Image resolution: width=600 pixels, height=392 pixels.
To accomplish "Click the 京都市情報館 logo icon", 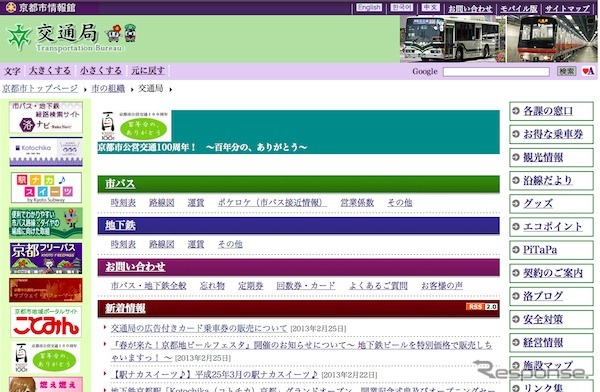I will [x=10, y=7].
